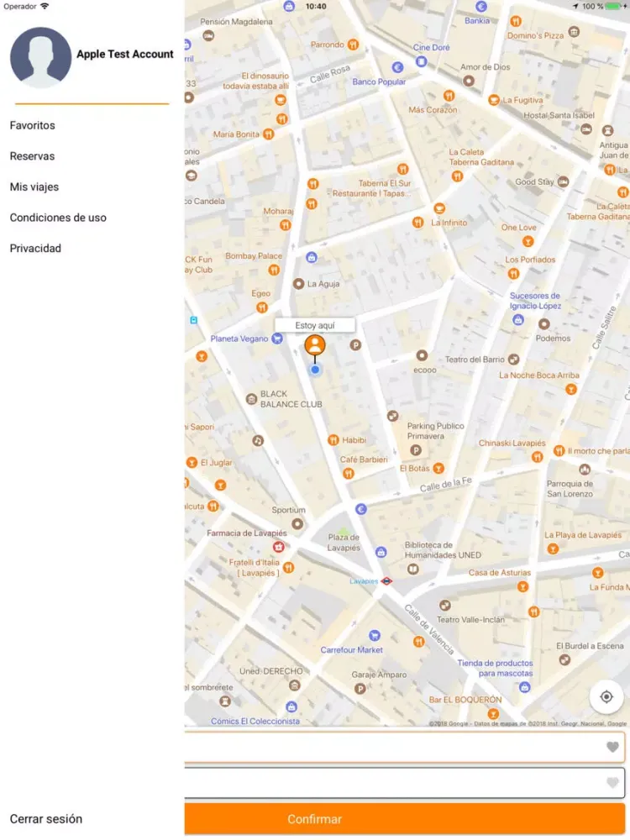Screen dimensions: 630x840
Task: Tap the Bombay Palace restaurant icon
Action: (x=274, y=270)
